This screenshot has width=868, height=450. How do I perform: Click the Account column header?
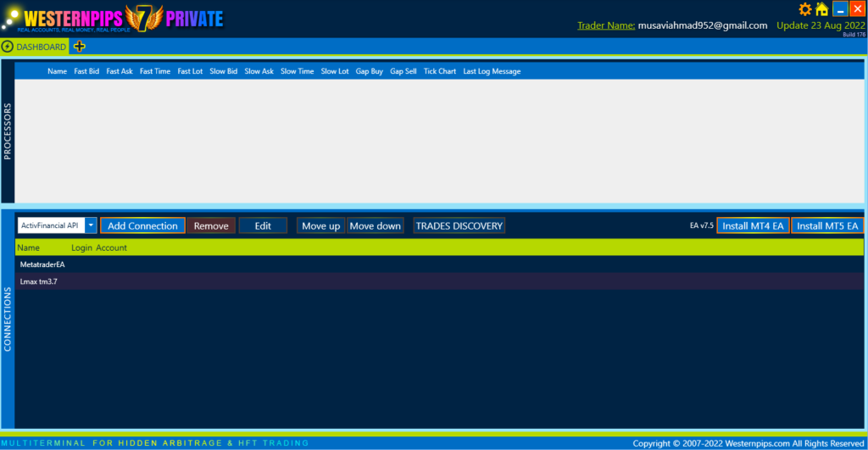[111, 247]
